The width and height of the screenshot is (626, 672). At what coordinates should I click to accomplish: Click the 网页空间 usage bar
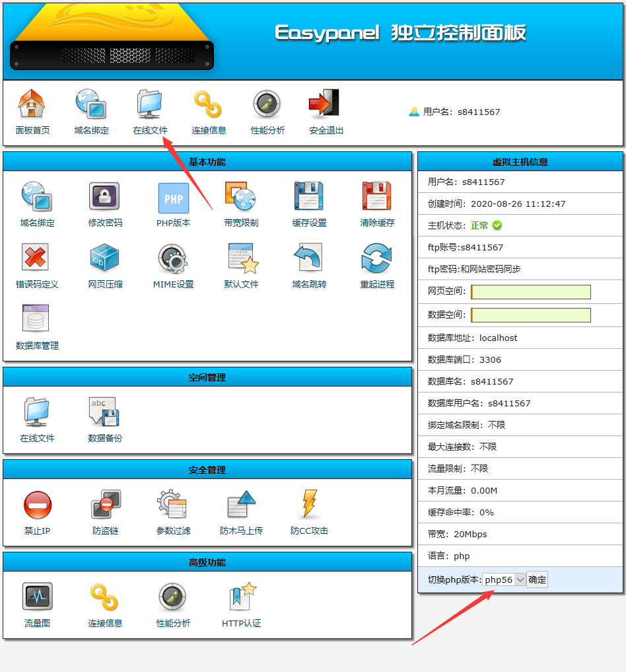531,292
